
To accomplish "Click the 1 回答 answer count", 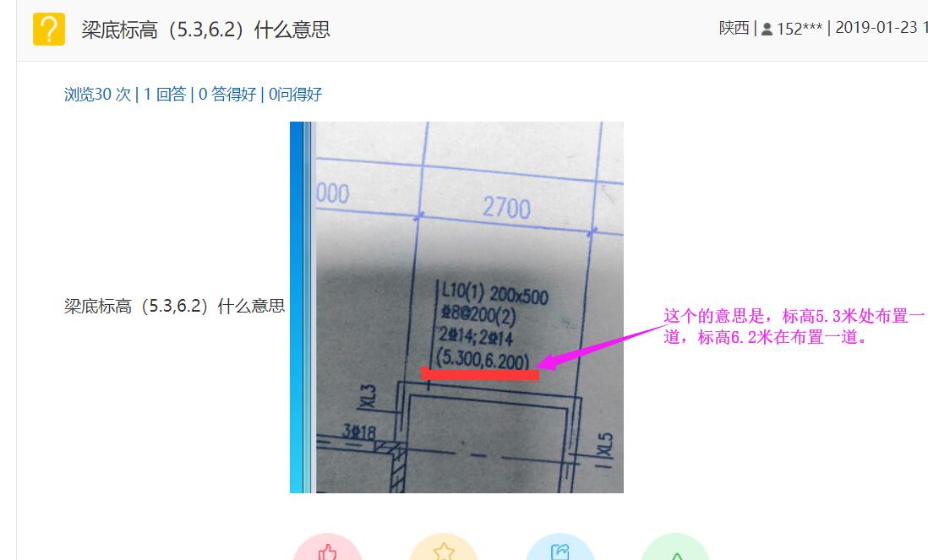I will (165, 94).
